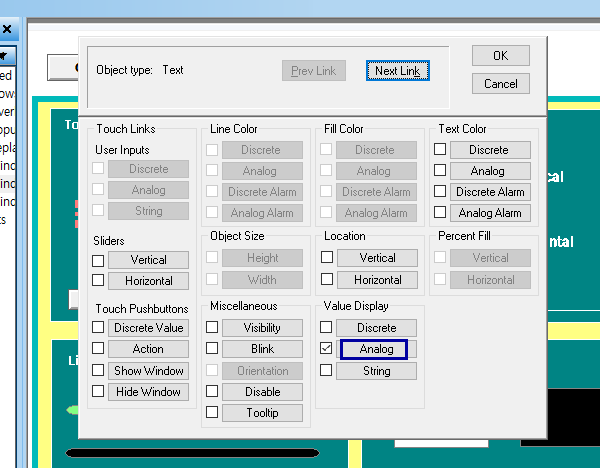
Task: Go to Next Link
Action: 398,70
